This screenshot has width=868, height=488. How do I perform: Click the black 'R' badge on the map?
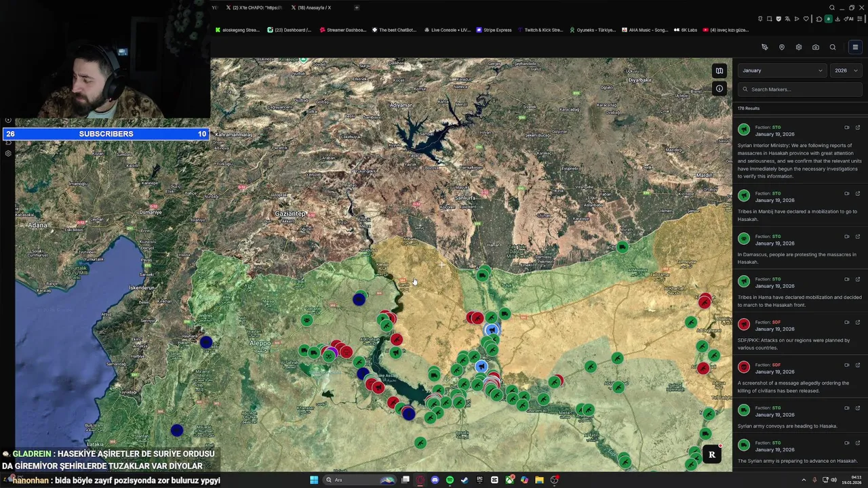pyautogui.click(x=712, y=455)
